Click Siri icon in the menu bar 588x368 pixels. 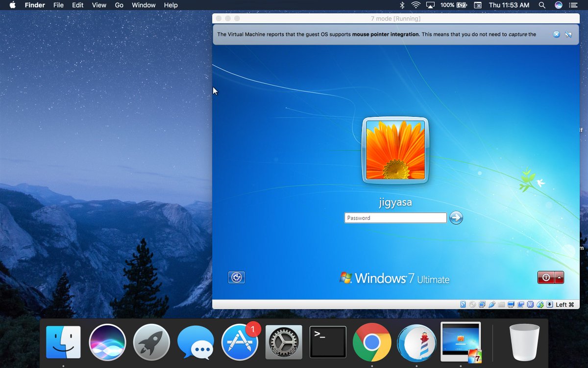point(558,5)
